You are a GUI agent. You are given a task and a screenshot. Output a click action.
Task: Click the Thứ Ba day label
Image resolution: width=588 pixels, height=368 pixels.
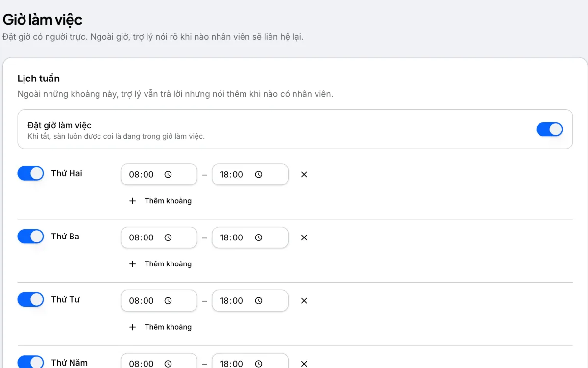65,237
